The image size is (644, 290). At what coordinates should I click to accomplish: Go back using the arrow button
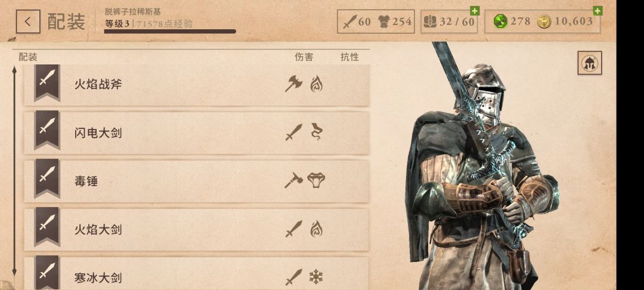click(28, 21)
